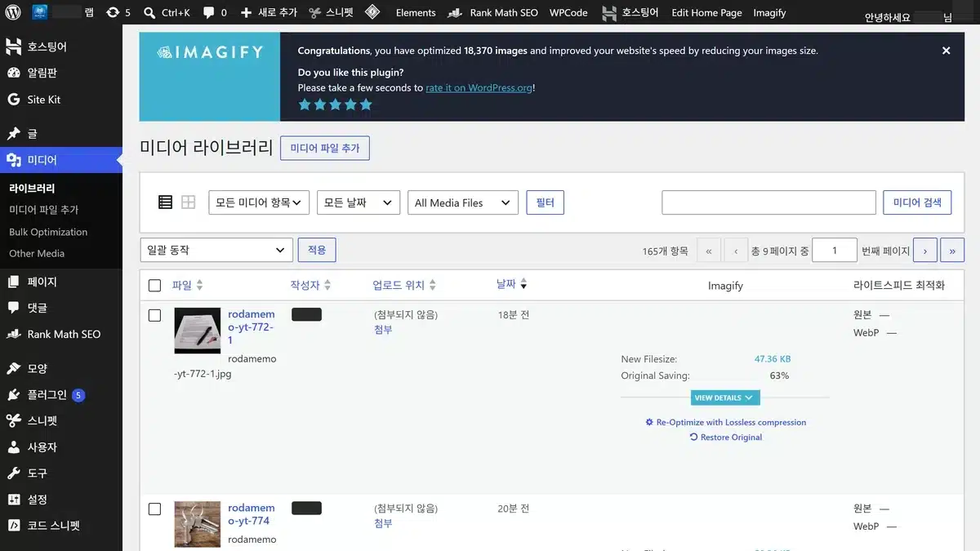980x551 pixels.
Task: Jump to last page double arrow
Action: coord(952,251)
